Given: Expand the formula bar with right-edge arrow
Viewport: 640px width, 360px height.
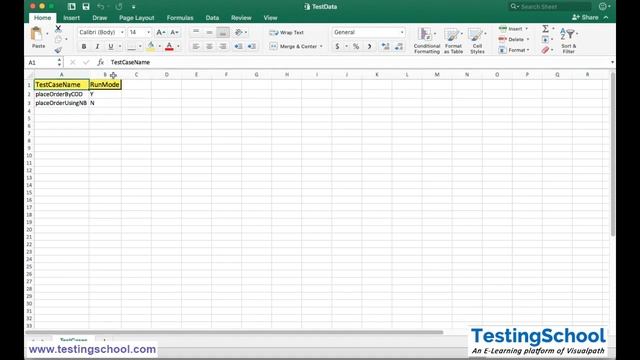Looking at the screenshot, I should 612,62.
